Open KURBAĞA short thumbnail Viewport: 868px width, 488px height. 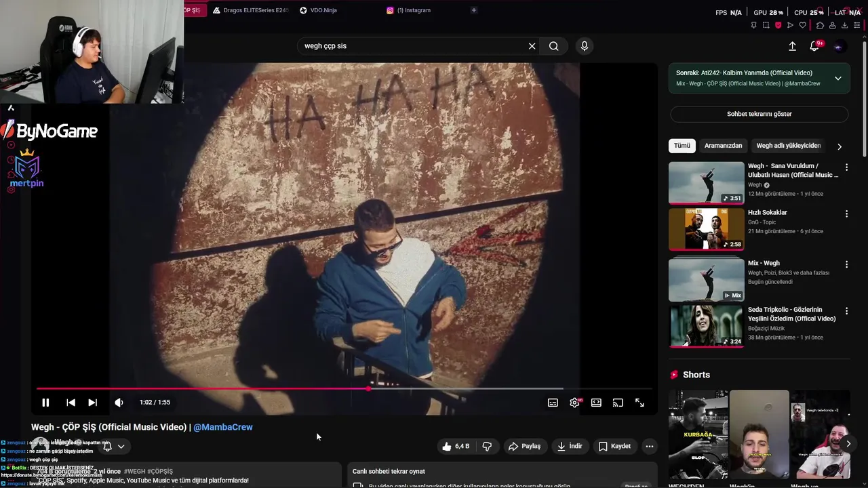698,434
